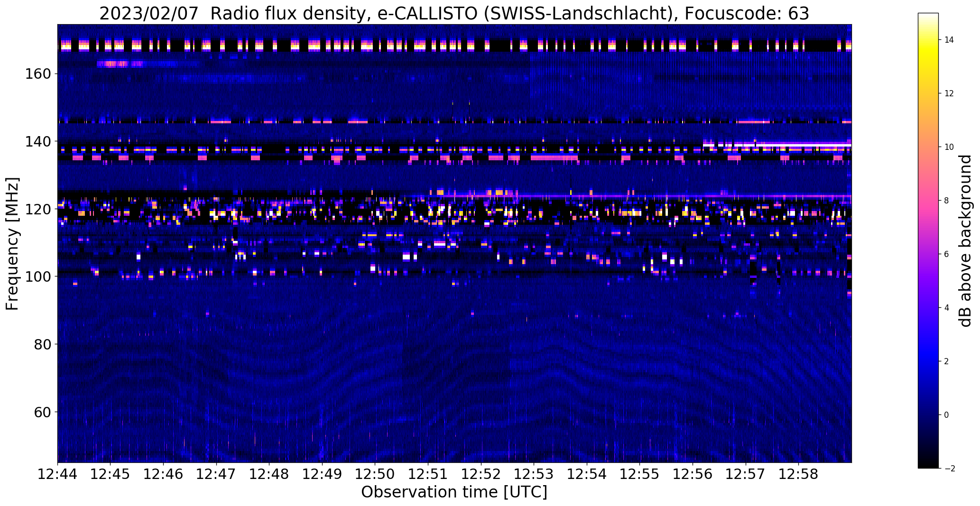
Task: Click the 12:55 time tick label
Action: (639, 474)
